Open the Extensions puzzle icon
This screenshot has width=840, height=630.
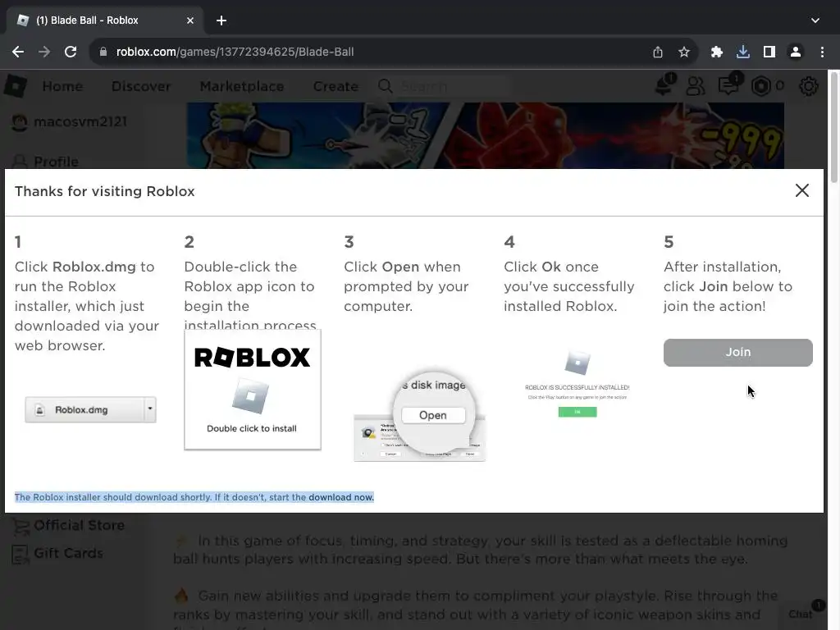coord(717,52)
